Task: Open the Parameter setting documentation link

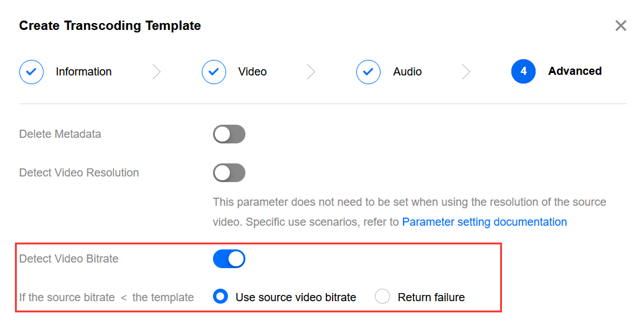Action: click(484, 222)
